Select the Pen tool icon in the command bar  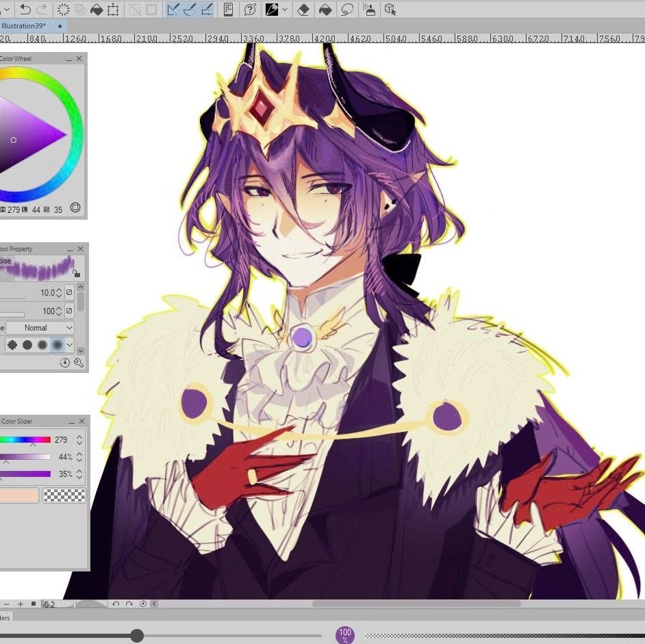272,10
